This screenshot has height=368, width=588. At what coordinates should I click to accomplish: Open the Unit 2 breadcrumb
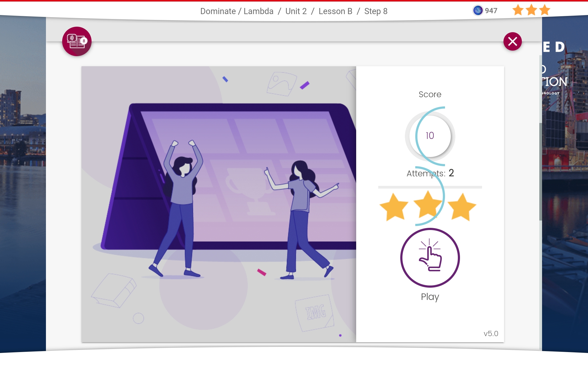[296, 11]
